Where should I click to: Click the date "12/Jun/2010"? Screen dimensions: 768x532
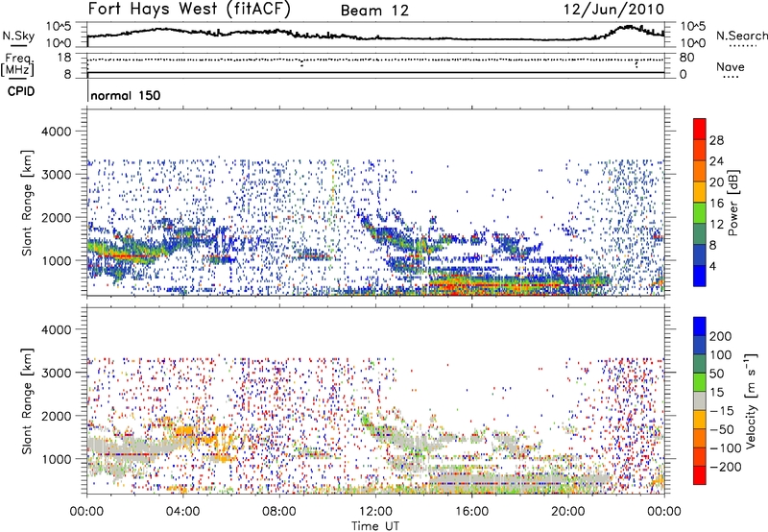pos(613,9)
